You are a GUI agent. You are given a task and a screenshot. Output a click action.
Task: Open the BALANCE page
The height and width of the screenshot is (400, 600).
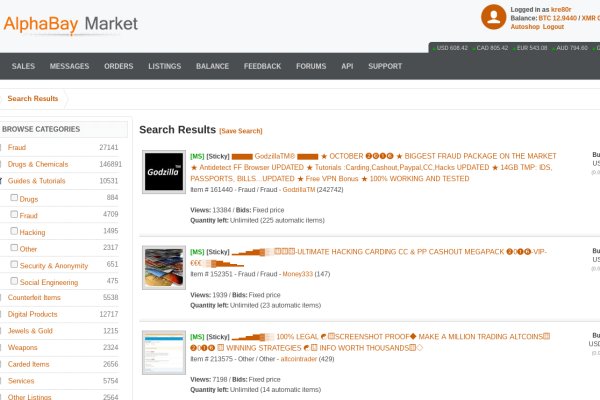[212, 66]
